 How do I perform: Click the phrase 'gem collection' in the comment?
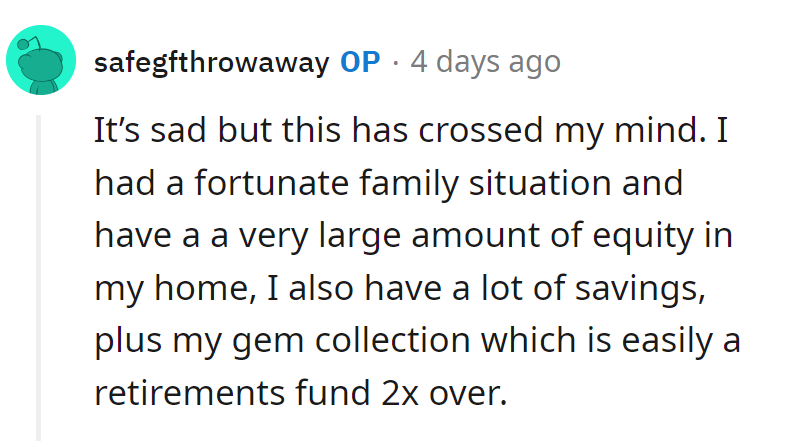coord(351,341)
